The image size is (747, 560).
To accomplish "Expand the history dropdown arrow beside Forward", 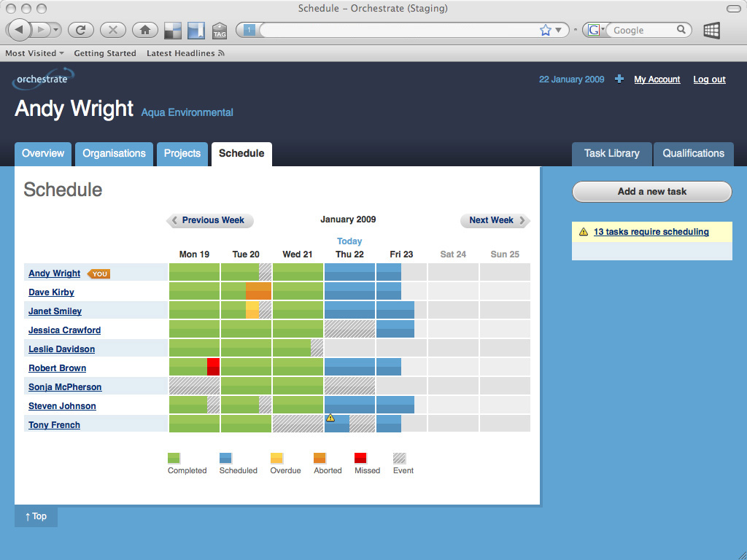I will pyautogui.click(x=56, y=30).
